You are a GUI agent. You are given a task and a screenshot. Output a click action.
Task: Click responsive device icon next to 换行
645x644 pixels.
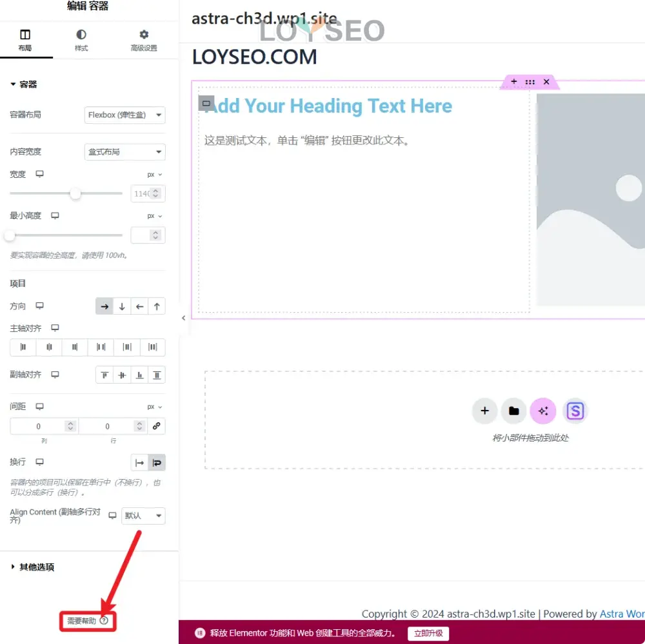point(39,462)
